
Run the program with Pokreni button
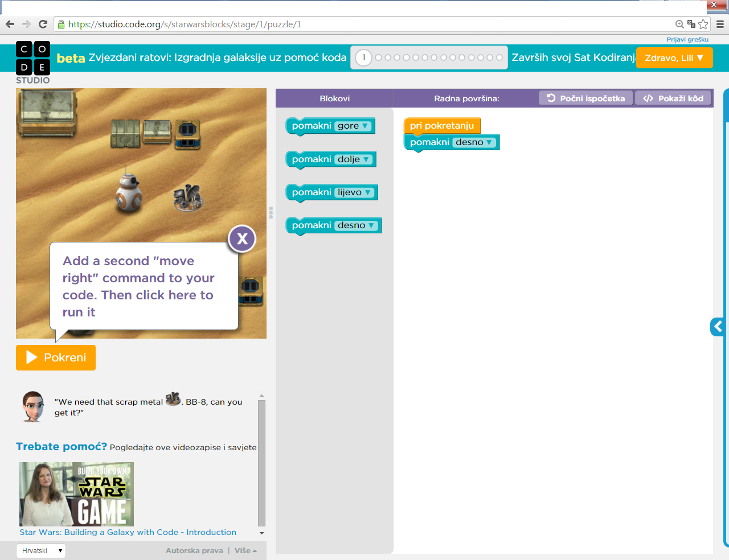pos(56,357)
